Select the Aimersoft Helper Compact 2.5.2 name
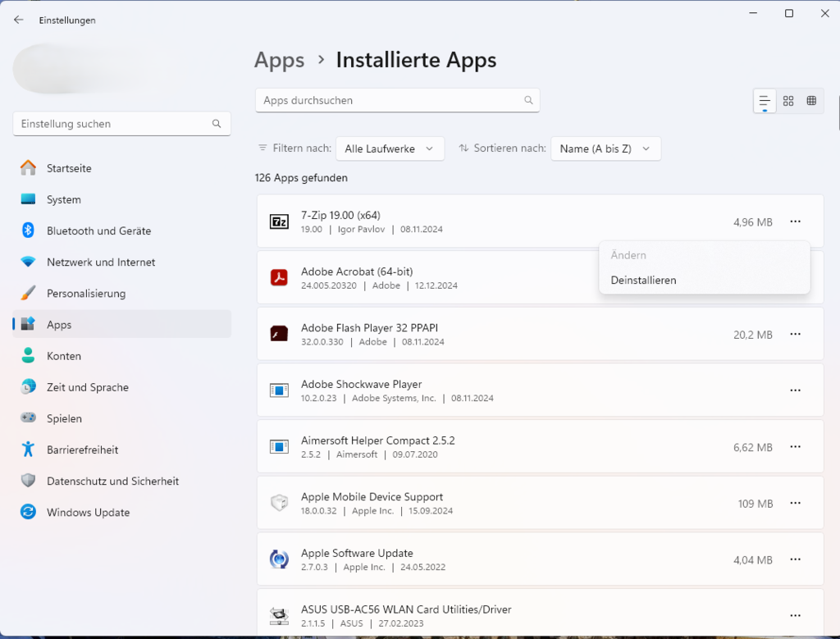This screenshot has width=840, height=639. coord(377,440)
